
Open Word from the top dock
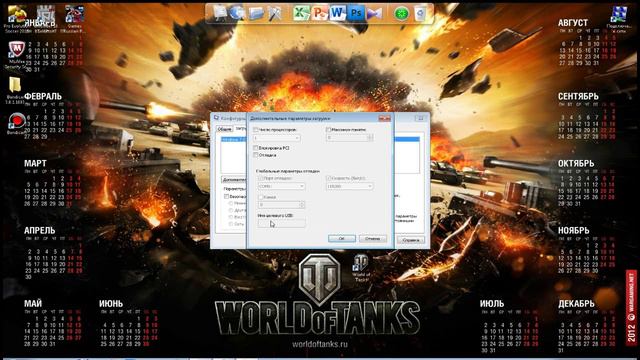[x=338, y=13]
